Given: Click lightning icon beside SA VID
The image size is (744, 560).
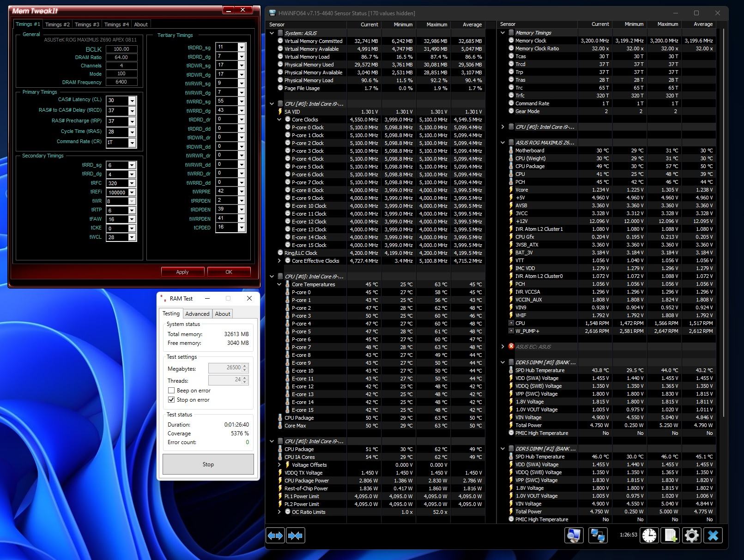Looking at the screenshot, I should [280, 112].
